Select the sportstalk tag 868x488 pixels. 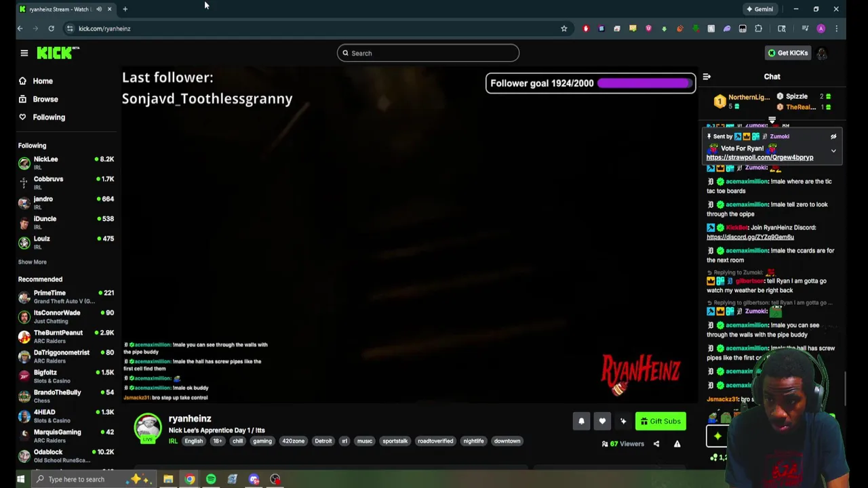click(395, 441)
